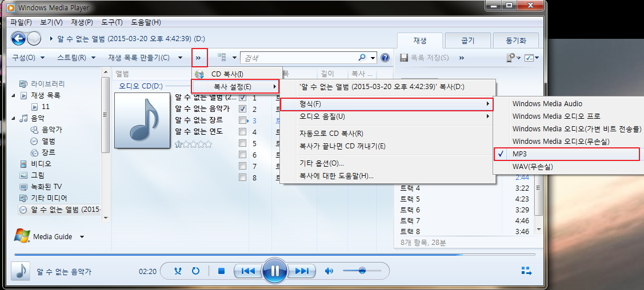This screenshot has height=290, width=644.
Task: Open the Media Guide dropdown arrow
Action: click(x=82, y=237)
